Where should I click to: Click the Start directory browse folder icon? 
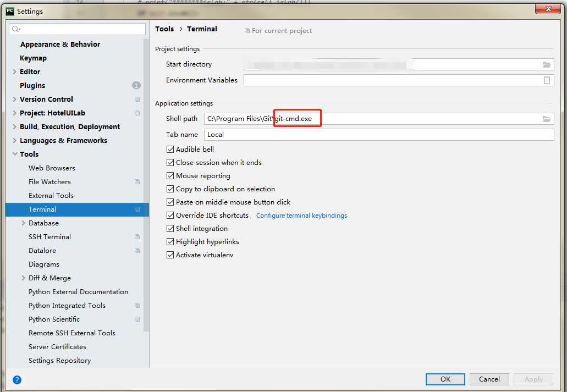(546, 64)
